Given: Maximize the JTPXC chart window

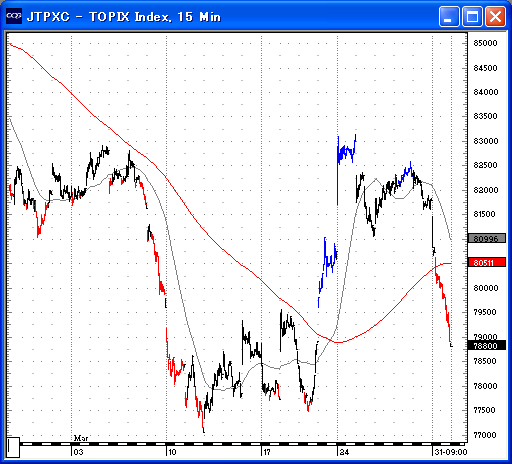Looking at the screenshot, I should 472,16.
